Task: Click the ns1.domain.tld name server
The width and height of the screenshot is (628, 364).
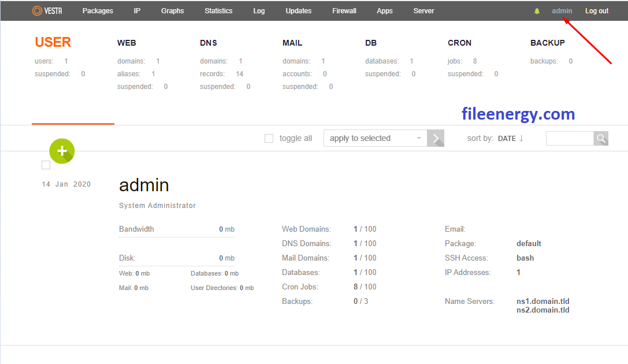Action: (542, 301)
